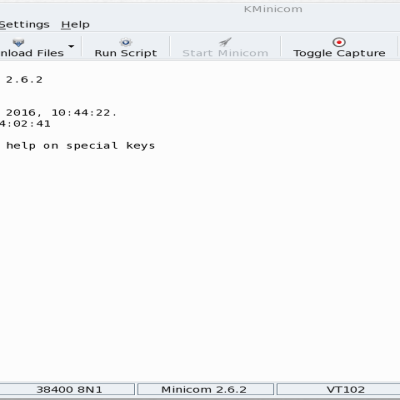Click the KMinicom window title

pos(273,9)
